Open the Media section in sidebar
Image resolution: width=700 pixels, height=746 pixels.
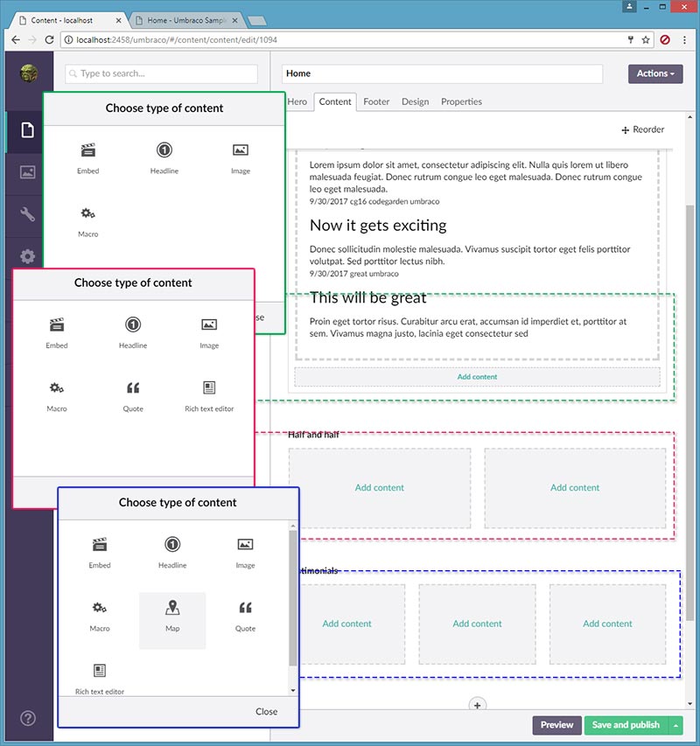(x=27, y=171)
